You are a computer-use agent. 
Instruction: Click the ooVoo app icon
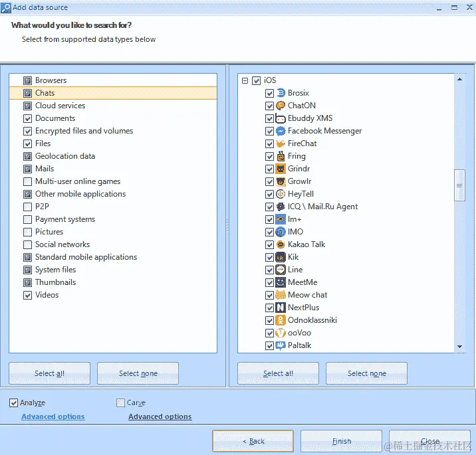coord(281,333)
